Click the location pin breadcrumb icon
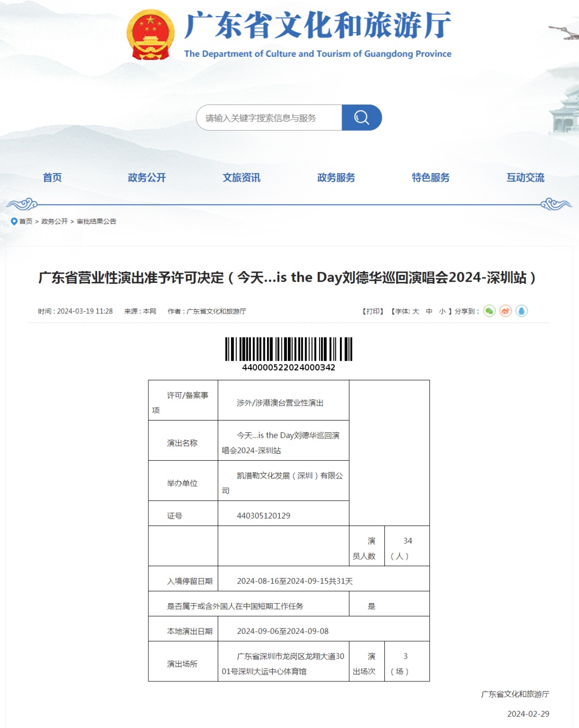This screenshot has width=579, height=728. click(x=14, y=221)
